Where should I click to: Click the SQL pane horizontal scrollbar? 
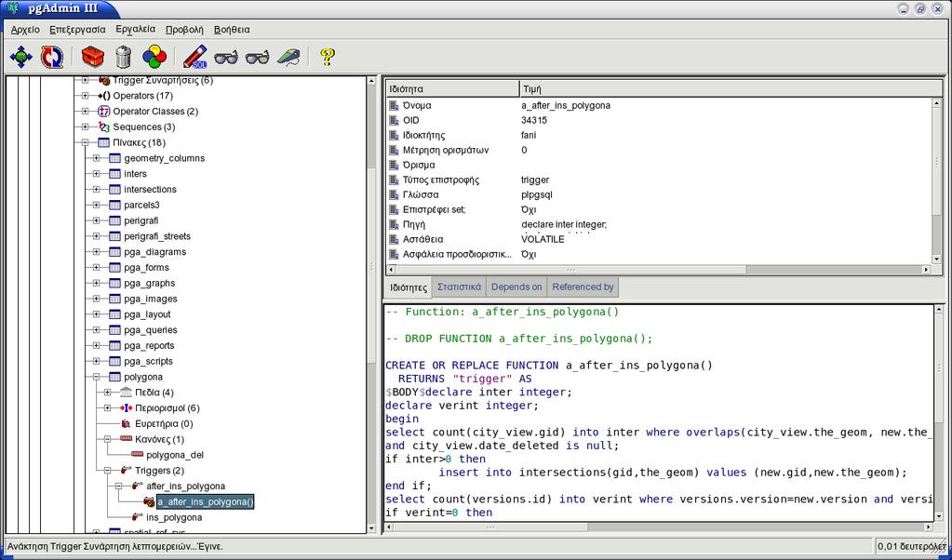[x=659, y=527]
